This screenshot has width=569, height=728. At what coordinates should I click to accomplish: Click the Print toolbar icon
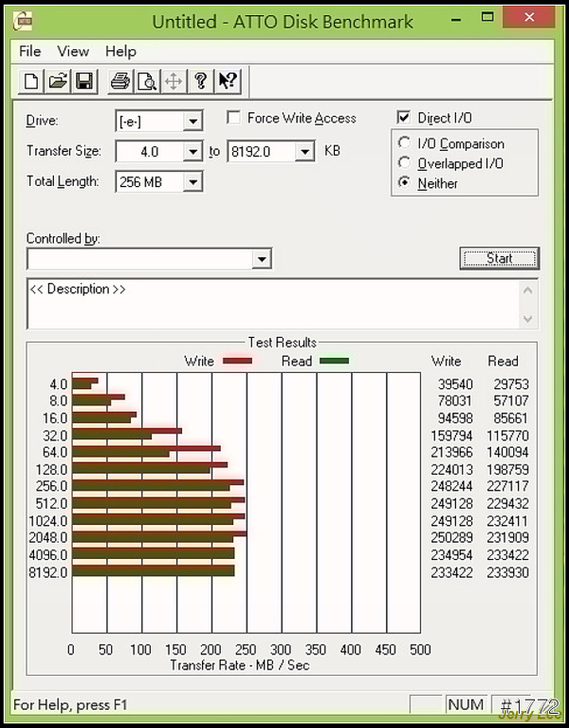(119, 82)
